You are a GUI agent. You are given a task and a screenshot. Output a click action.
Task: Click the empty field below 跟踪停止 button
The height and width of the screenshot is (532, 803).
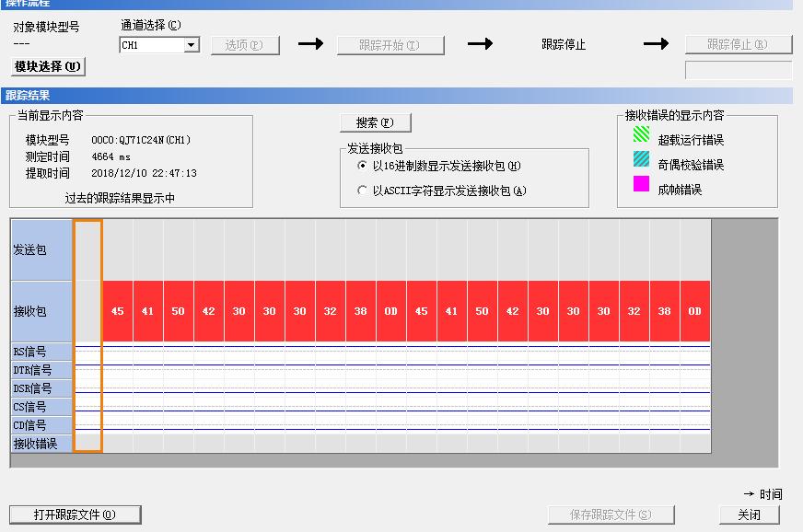pyautogui.click(x=738, y=70)
